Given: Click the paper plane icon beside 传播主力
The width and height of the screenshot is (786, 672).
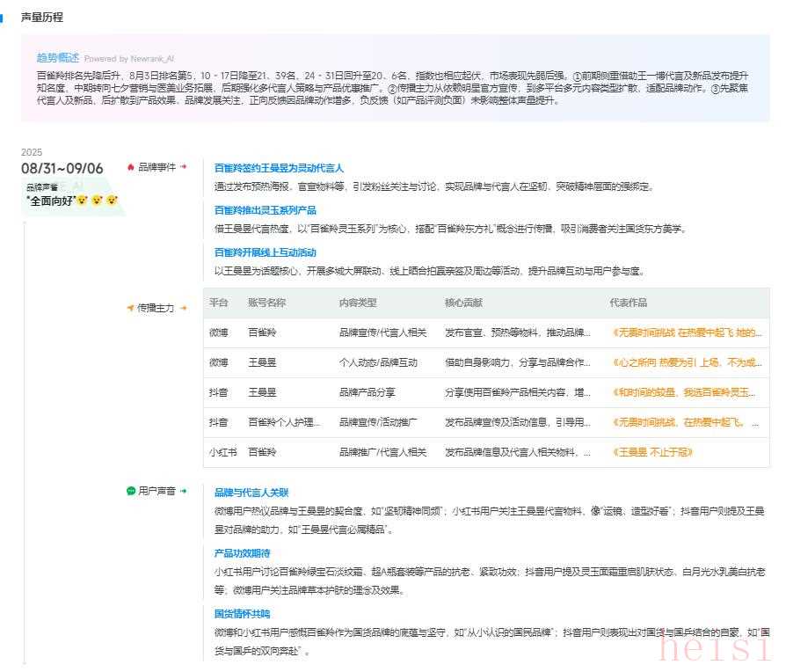Looking at the screenshot, I should [x=130, y=309].
